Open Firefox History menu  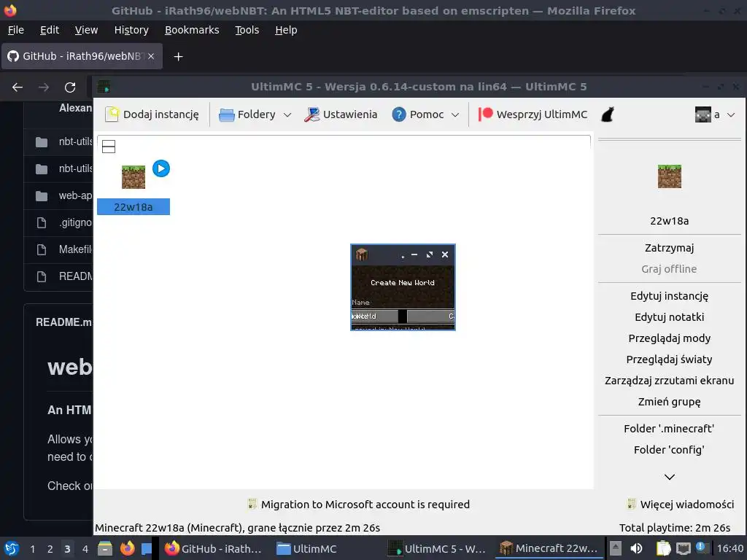point(131,30)
